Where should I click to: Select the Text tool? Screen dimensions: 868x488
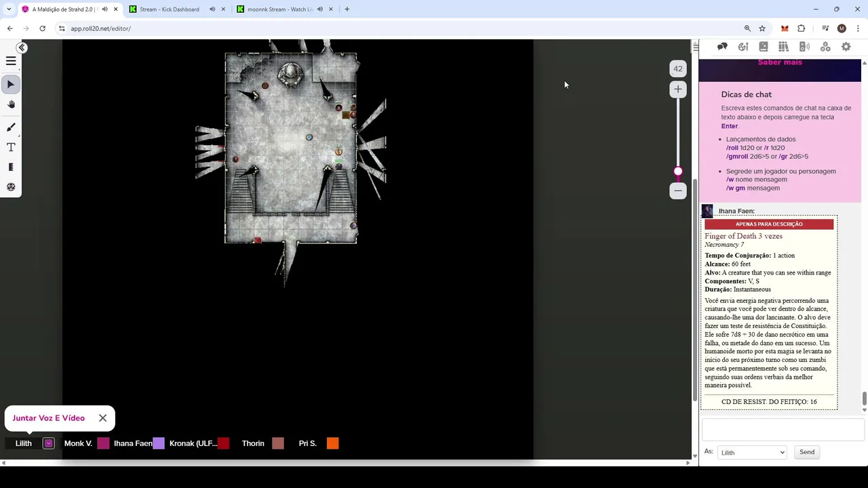(x=11, y=147)
